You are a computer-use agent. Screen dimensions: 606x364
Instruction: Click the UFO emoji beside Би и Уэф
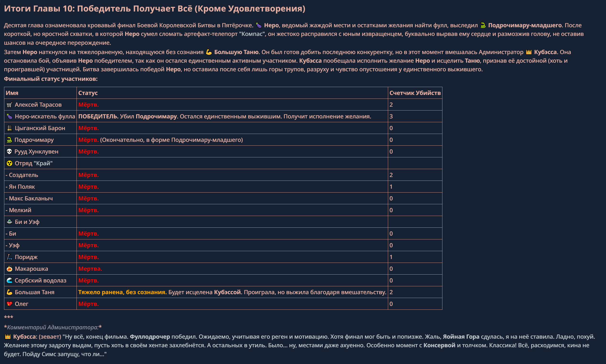click(9, 222)
